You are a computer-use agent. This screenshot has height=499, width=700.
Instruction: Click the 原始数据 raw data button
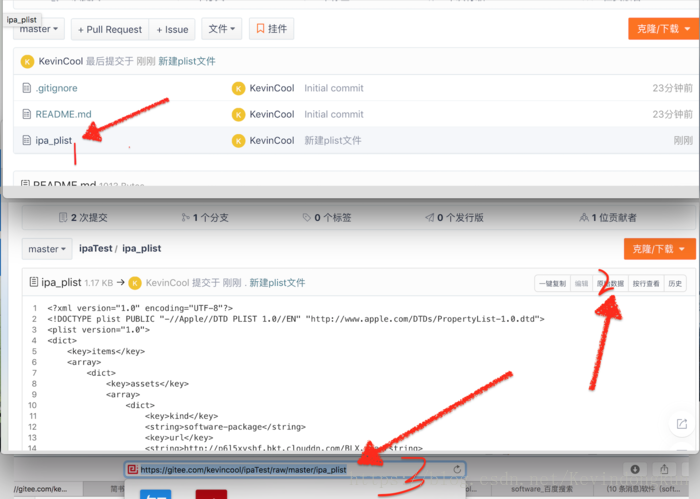610,283
